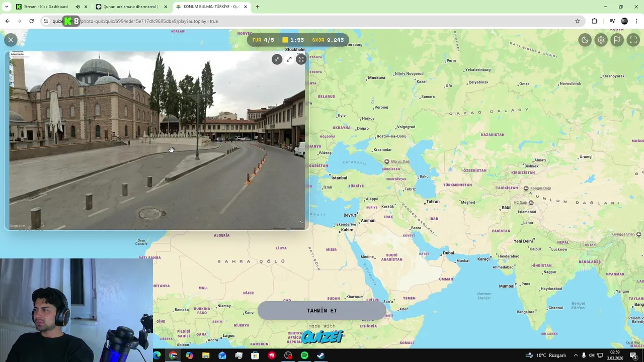The image size is (644, 362).
Task: Open Copilot from the taskbar
Action: point(189,355)
